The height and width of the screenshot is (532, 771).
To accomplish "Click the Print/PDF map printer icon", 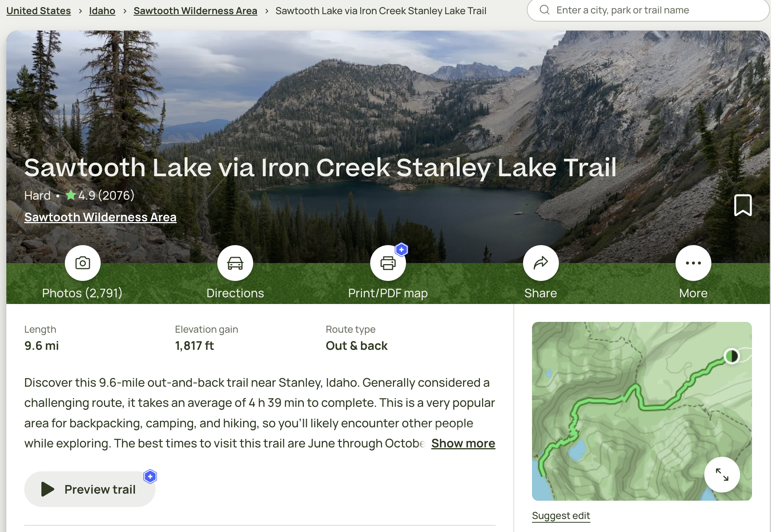I will point(388,263).
